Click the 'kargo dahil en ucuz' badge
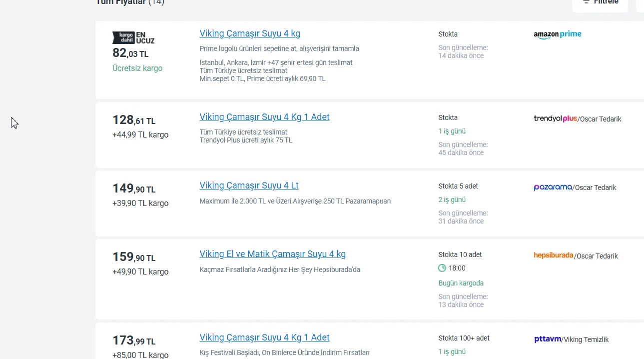Screen dimensions: 644x359 [133, 37]
